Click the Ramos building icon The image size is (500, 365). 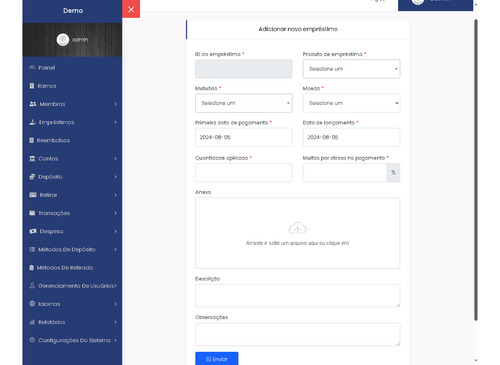click(32, 86)
